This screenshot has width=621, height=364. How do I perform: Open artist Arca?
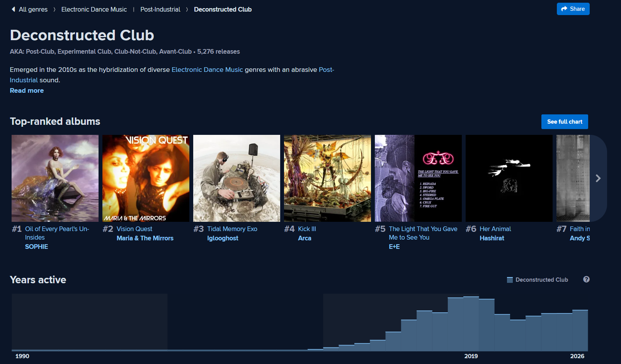point(305,238)
